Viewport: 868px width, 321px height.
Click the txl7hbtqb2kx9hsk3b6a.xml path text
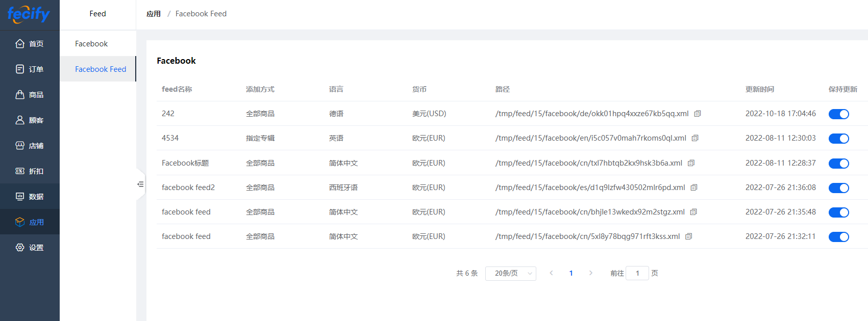tap(589, 163)
